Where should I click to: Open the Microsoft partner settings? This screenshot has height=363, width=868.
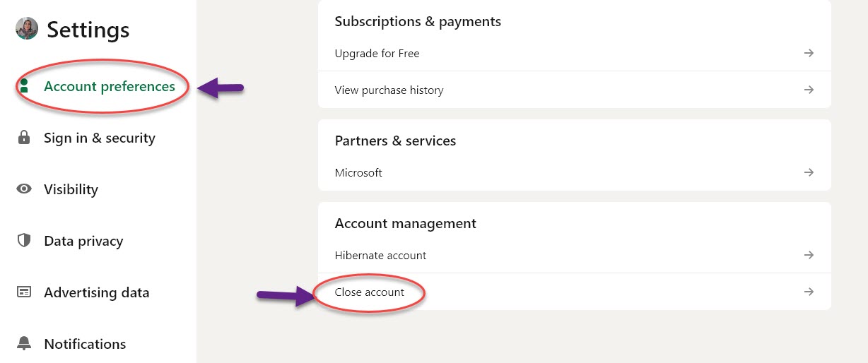(x=358, y=172)
